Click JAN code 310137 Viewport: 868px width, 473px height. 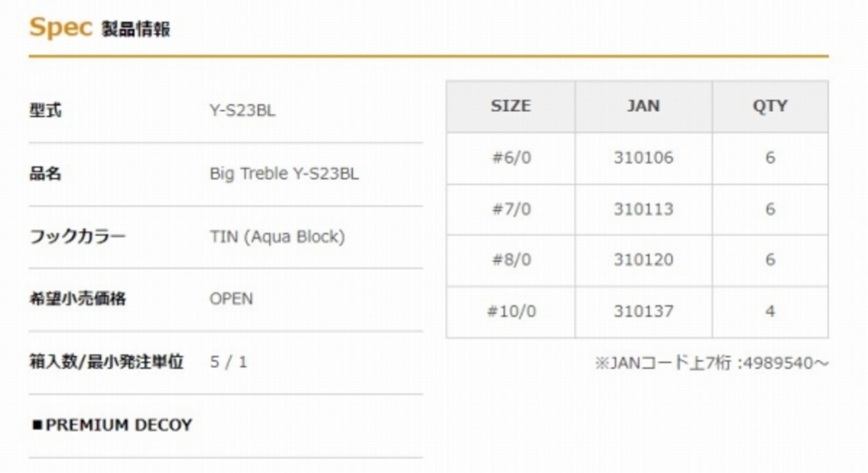(x=644, y=312)
